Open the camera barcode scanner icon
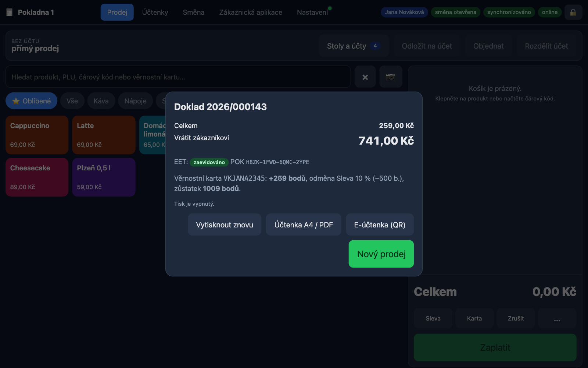588x368 pixels. pos(390,77)
